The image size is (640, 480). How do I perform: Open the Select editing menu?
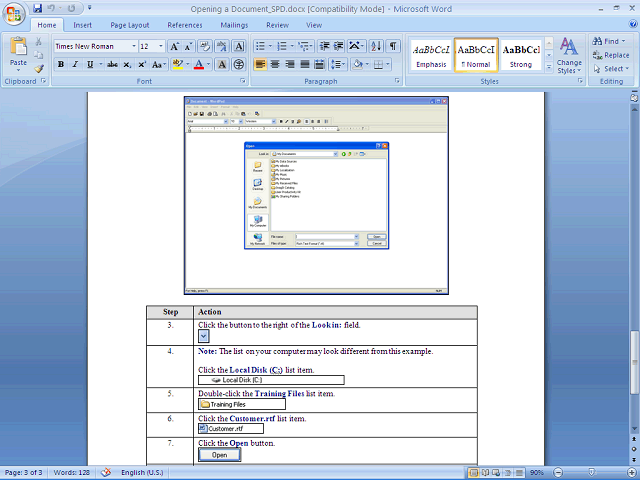click(611, 69)
